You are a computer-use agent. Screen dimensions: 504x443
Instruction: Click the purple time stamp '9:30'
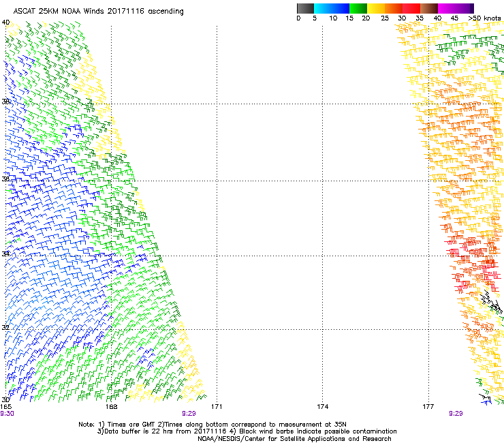tap(7, 414)
